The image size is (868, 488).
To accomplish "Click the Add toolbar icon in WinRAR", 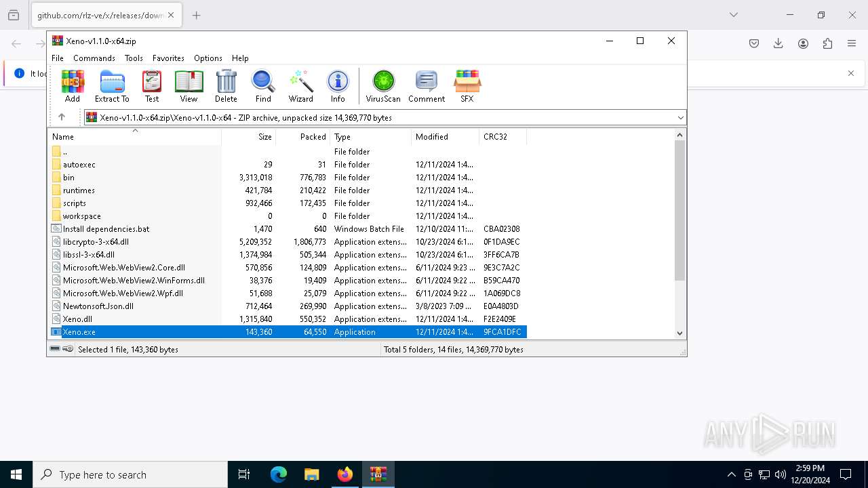I will (x=73, y=86).
